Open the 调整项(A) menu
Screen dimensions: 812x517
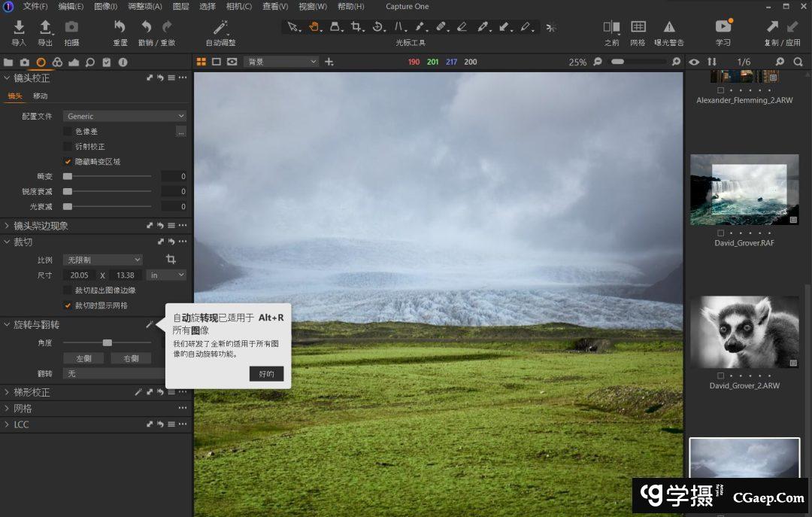coord(144,7)
